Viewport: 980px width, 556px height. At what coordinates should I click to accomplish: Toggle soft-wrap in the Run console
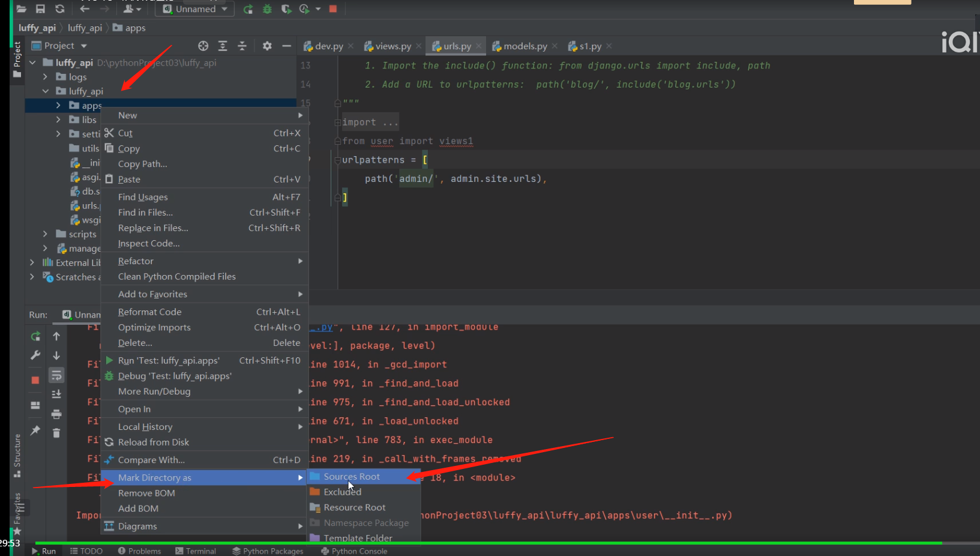pos(56,376)
